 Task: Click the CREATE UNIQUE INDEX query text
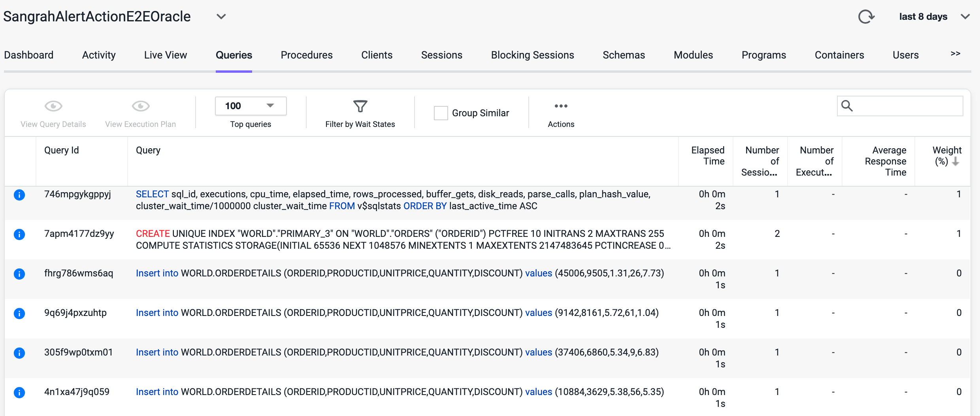[x=403, y=240]
